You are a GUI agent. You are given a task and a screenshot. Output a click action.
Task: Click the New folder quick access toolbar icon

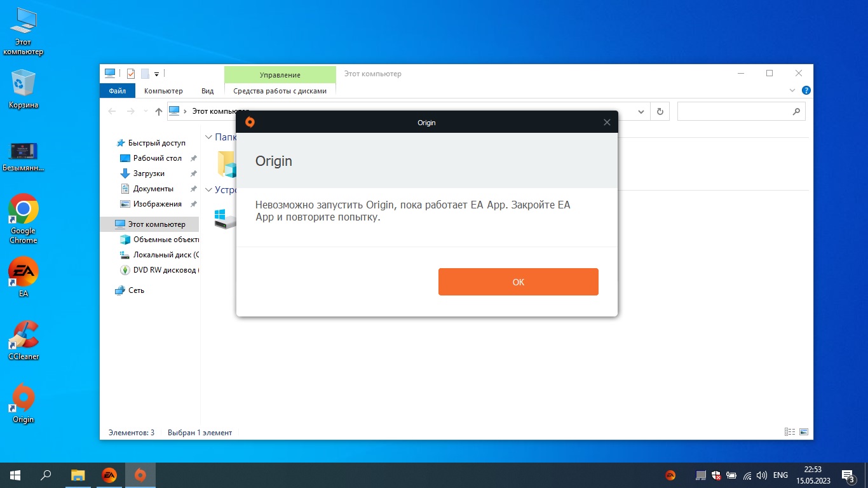pyautogui.click(x=145, y=74)
